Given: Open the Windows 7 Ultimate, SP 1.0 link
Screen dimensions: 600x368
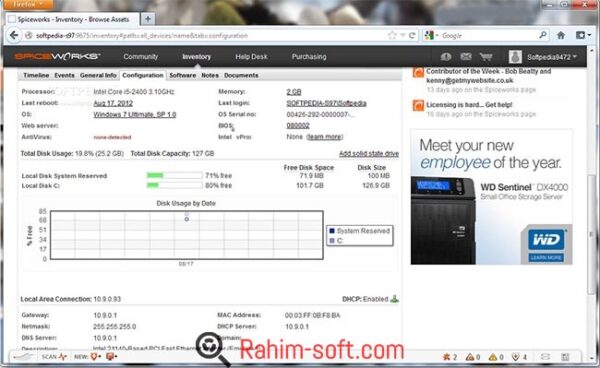Looking at the screenshot, I should (135, 114).
